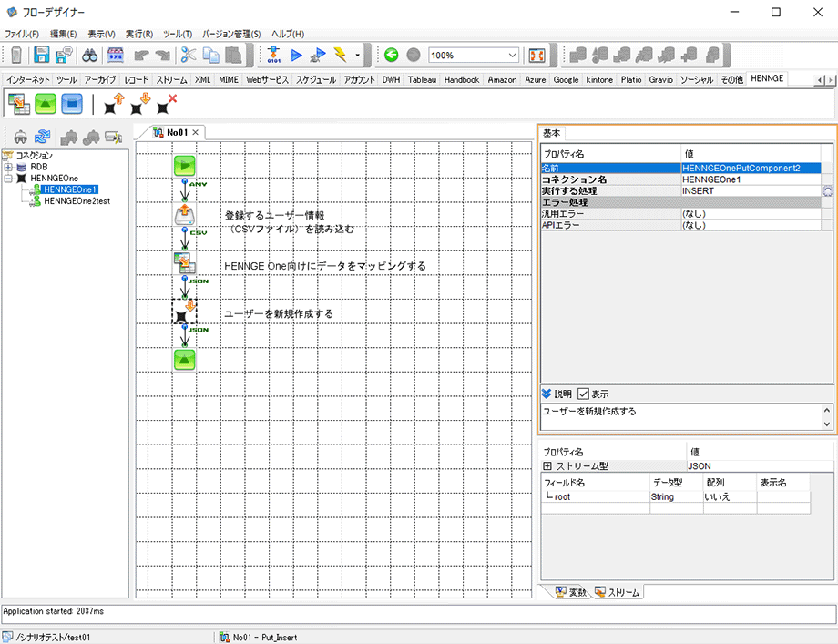Click the APIエラー property row
Screen dimensions: 838x644
pos(681,225)
